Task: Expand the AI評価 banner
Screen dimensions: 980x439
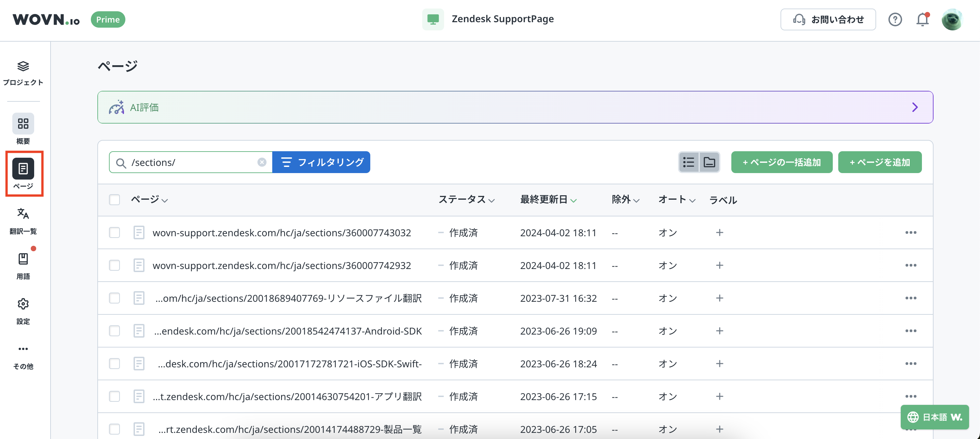Action: coord(914,107)
